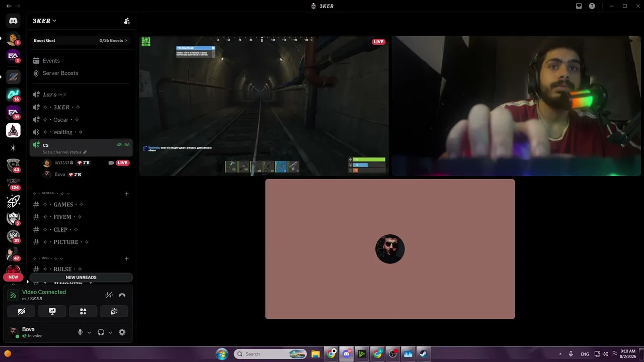The image size is (644, 362).
Task: Show hidden system tray icons
Action: point(560,354)
